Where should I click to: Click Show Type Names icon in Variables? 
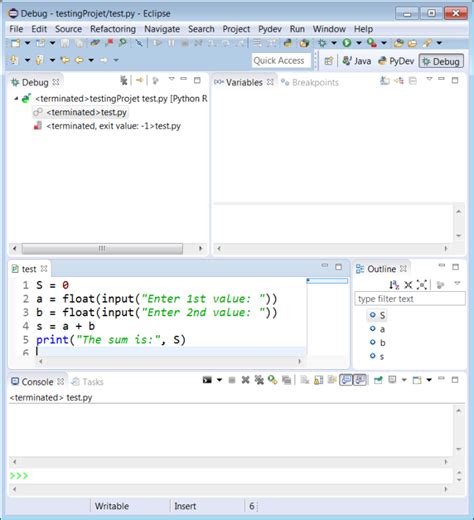pyautogui.click(x=385, y=80)
